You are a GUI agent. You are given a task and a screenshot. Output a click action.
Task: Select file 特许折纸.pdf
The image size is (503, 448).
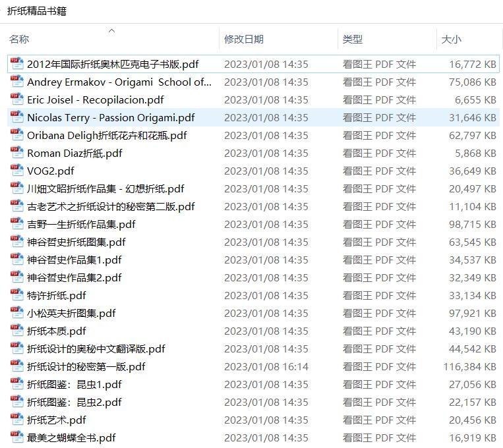click(x=57, y=296)
